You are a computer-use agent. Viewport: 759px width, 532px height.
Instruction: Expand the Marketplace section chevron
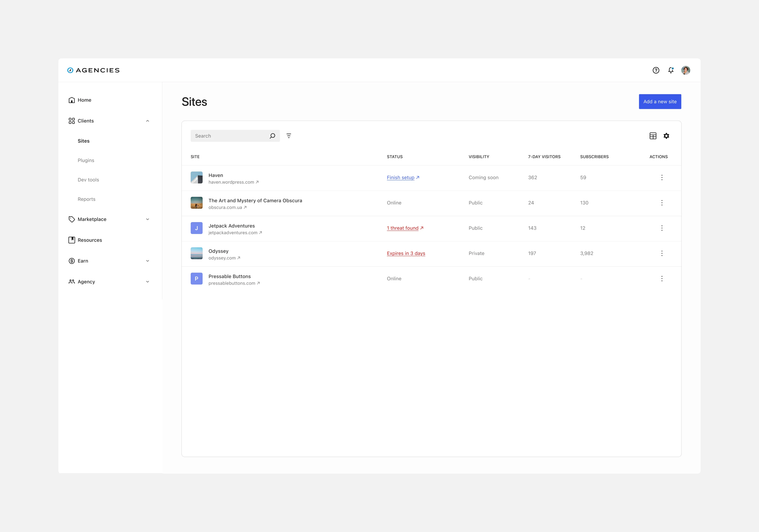(x=147, y=219)
